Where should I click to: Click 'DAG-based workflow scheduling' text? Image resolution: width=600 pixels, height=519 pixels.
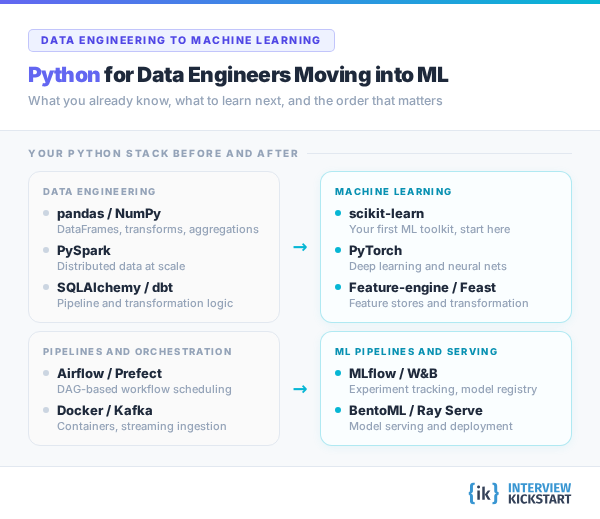click(144, 389)
